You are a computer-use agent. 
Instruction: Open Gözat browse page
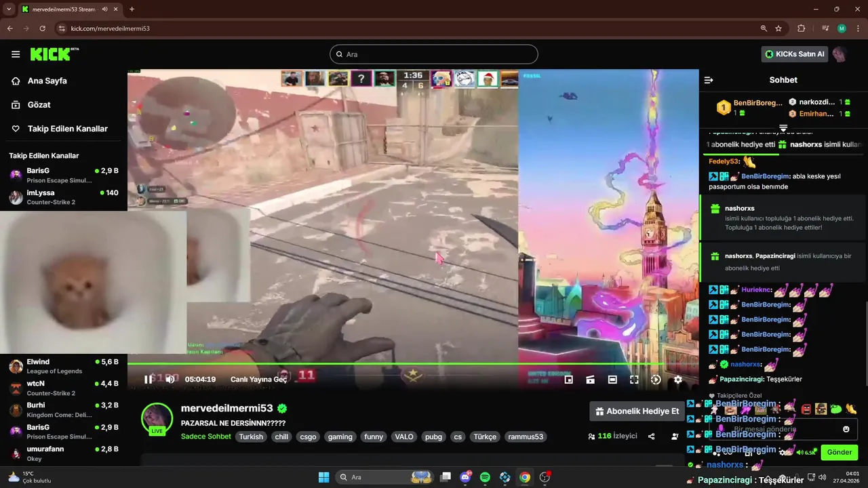click(39, 104)
